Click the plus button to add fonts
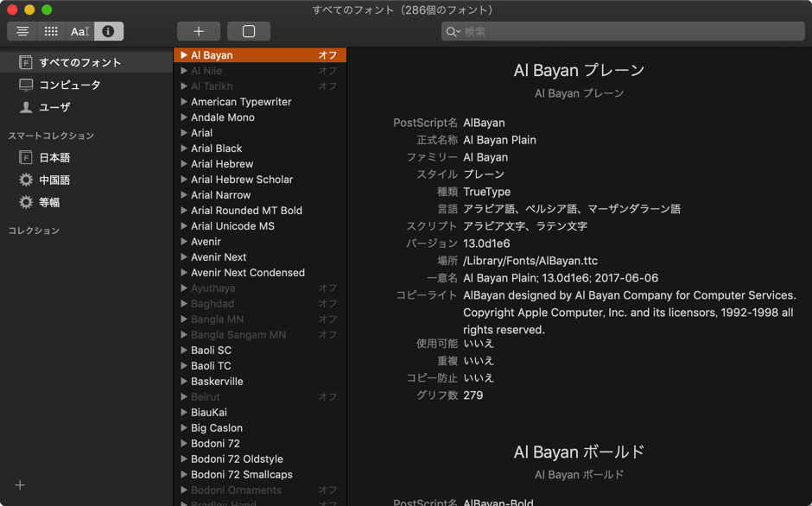The height and width of the screenshot is (506, 812). pyautogui.click(x=198, y=31)
